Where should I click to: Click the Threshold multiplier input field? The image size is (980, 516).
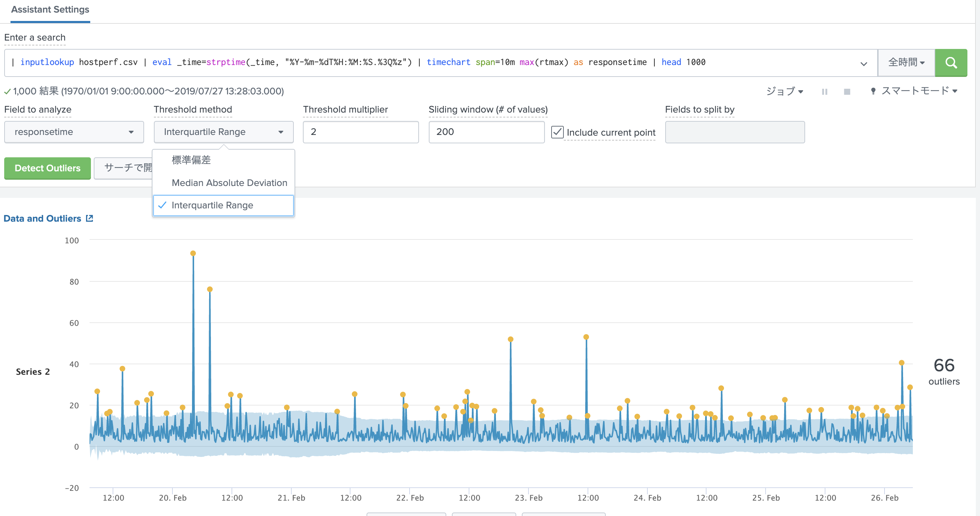click(360, 132)
